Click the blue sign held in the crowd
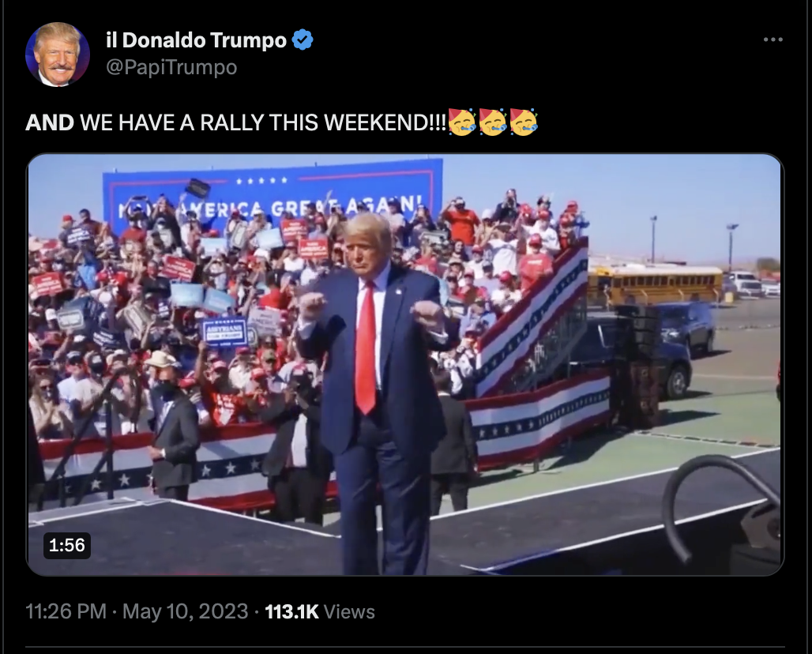This screenshot has width=812, height=654. (224, 333)
